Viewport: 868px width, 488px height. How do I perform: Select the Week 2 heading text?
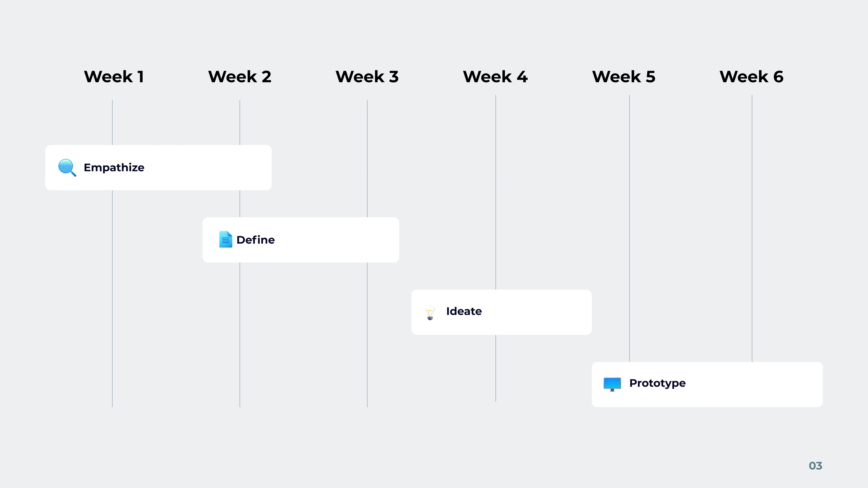click(x=240, y=77)
